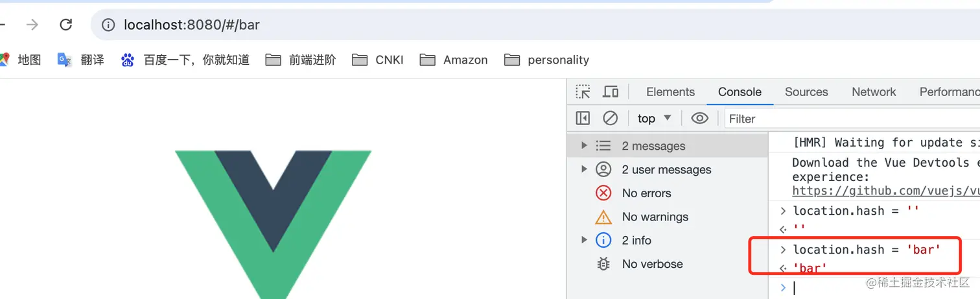Switch to the Sources tab
Viewport: 980px width, 299px height.
[x=806, y=92]
